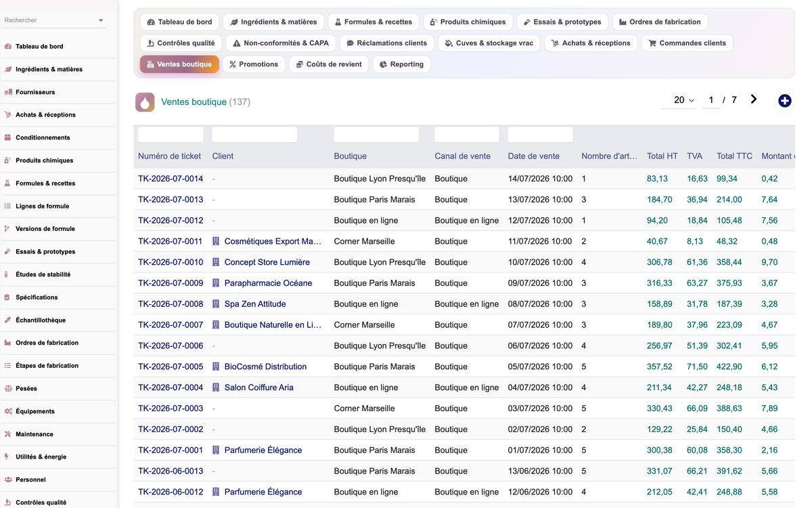Open the Rechercher dropdown in sidebar
Viewport: 812px width, 508px height.
(x=101, y=20)
